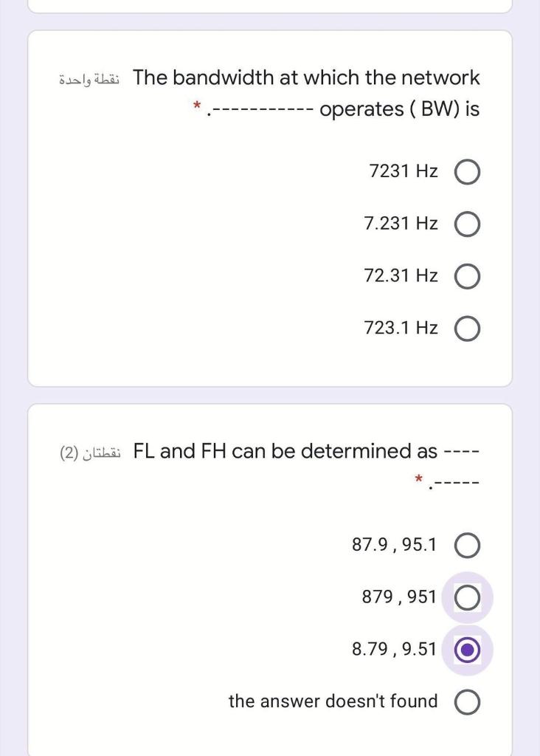The width and height of the screenshot is (540, 756).
Task: Click the 7231 Hz answer label
Action: point(402,171)
